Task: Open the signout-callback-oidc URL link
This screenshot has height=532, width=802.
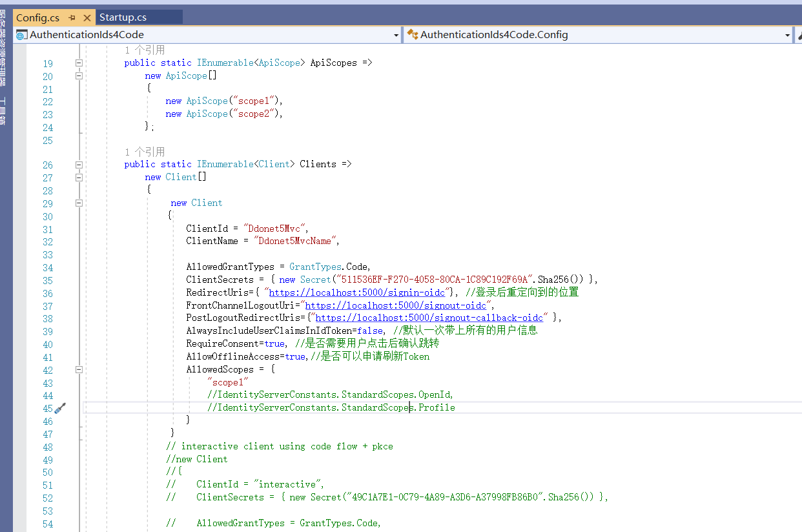Action: [429, 318]
